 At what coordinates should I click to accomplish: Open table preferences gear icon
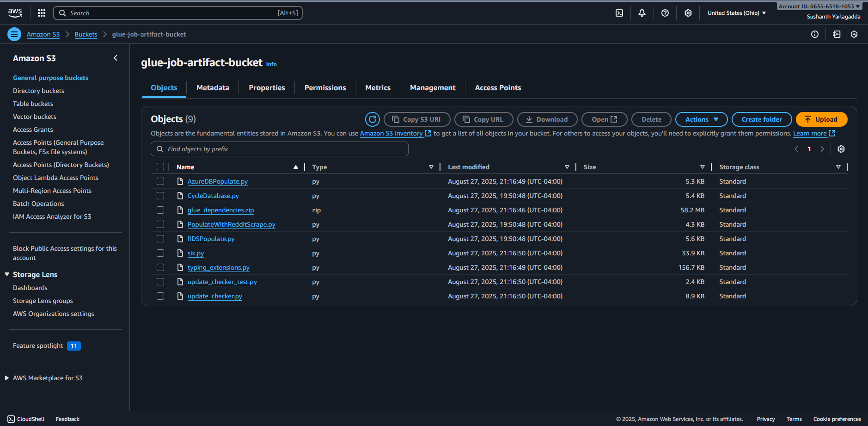(841, 149)
